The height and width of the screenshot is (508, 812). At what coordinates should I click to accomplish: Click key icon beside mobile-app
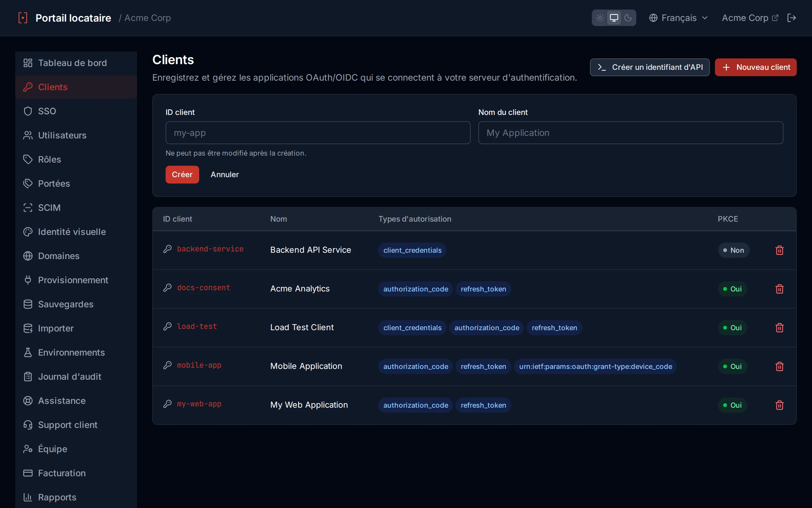[167, 365]
